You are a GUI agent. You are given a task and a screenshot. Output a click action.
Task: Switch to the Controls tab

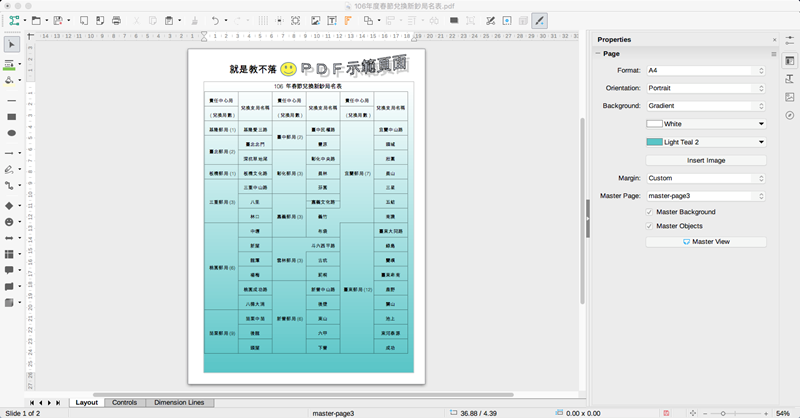coord(124,402)
